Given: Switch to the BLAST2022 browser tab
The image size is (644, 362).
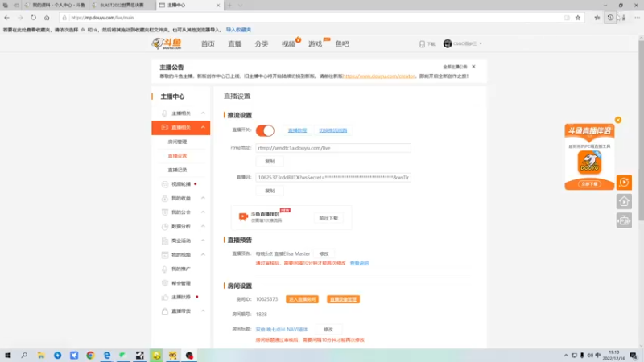Looking at the screenshot, I should [x=122, y=6].
